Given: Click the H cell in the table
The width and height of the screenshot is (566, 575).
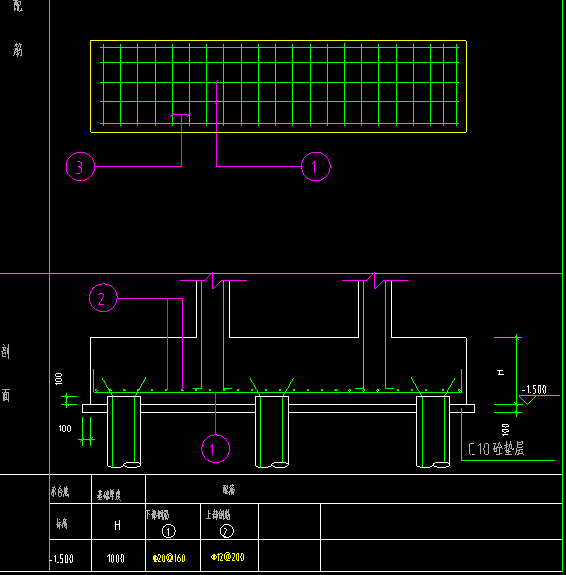Looking at the screenshot, I should click(117, 525).
